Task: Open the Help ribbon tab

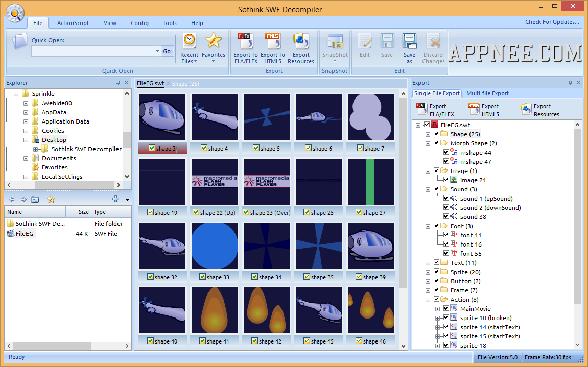Action: coord(197,23)
